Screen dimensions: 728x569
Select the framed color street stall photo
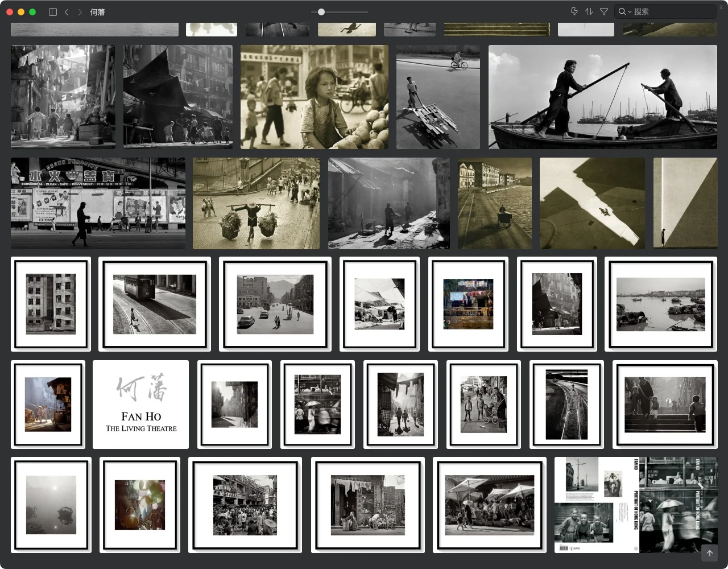48,405
